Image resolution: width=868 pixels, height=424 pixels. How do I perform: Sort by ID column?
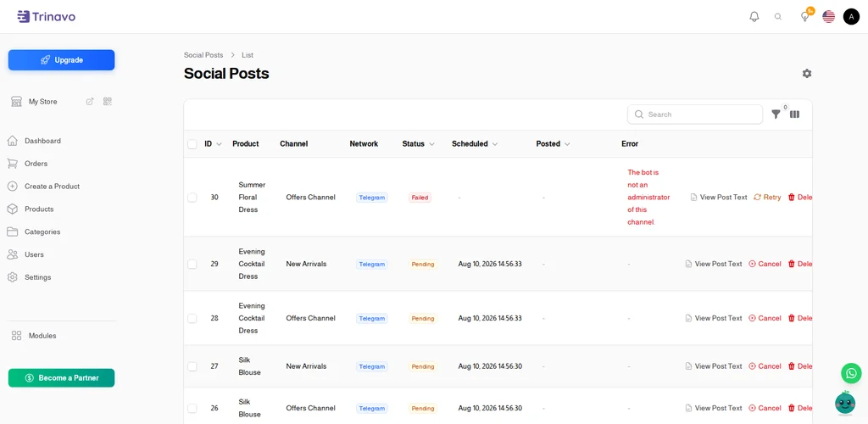[213, 143]
